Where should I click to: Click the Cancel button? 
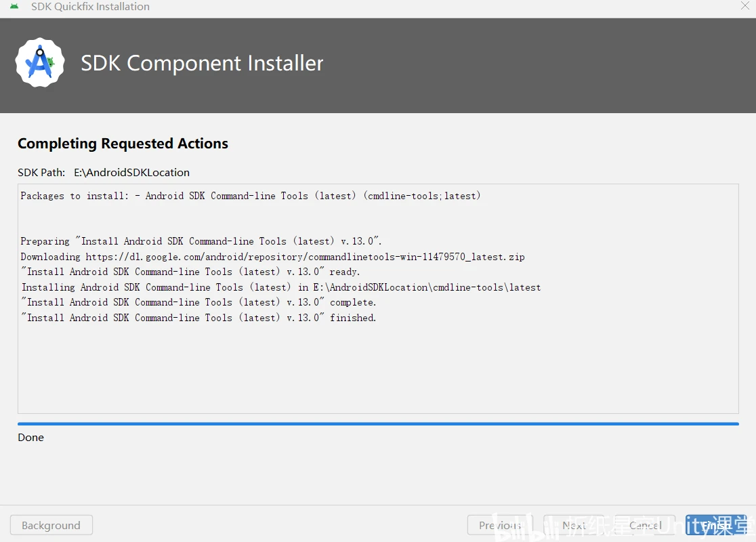click(x=644, y=525)
